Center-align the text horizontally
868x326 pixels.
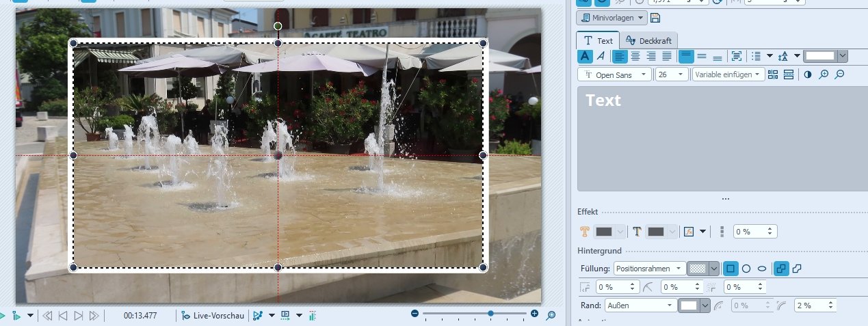click(635, 57)
